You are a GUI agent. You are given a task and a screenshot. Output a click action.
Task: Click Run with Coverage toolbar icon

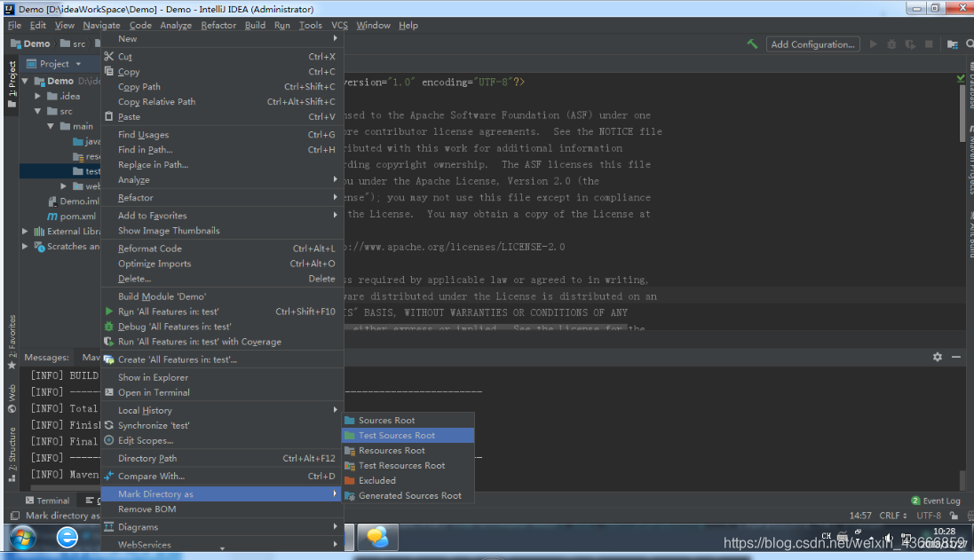tap(910, 44)
